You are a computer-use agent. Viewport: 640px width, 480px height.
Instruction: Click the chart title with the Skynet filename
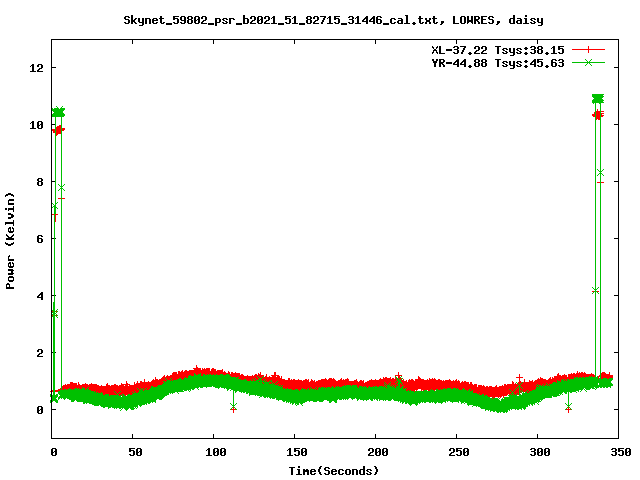coord(319,19)
